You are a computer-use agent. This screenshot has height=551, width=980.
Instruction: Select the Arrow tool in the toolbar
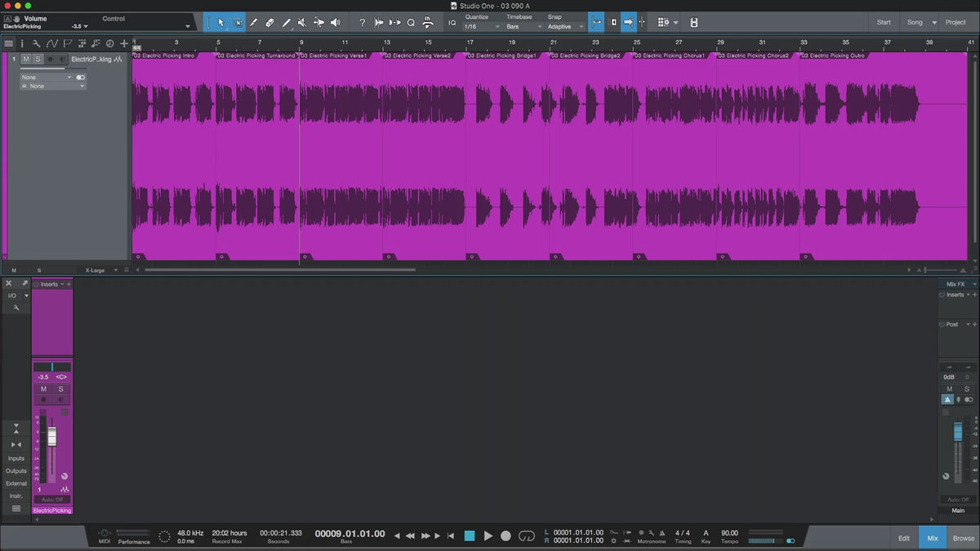(220, 23)
